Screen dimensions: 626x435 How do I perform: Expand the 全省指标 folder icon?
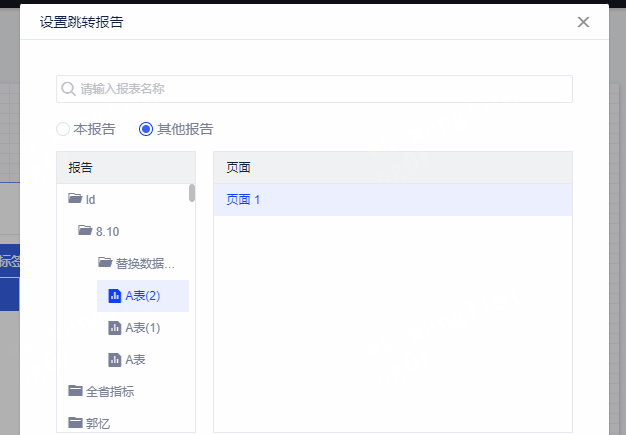tap(75, 390)
